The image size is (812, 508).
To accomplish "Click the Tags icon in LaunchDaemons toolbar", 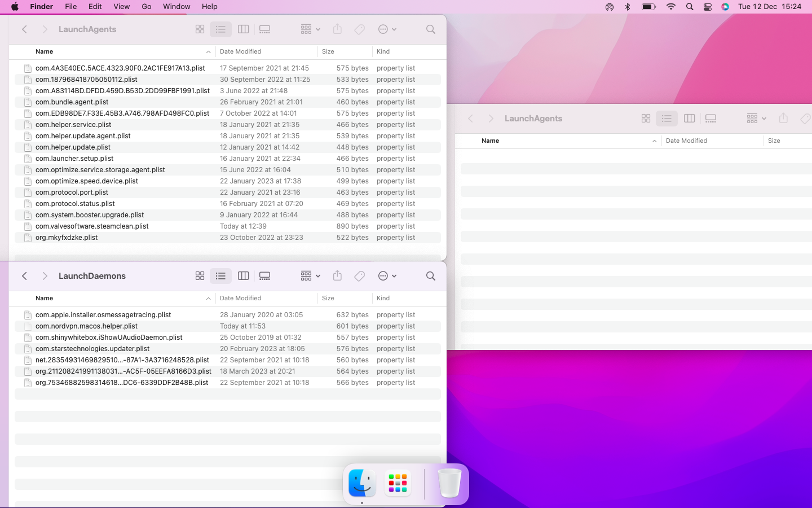I will coord(359,276).
